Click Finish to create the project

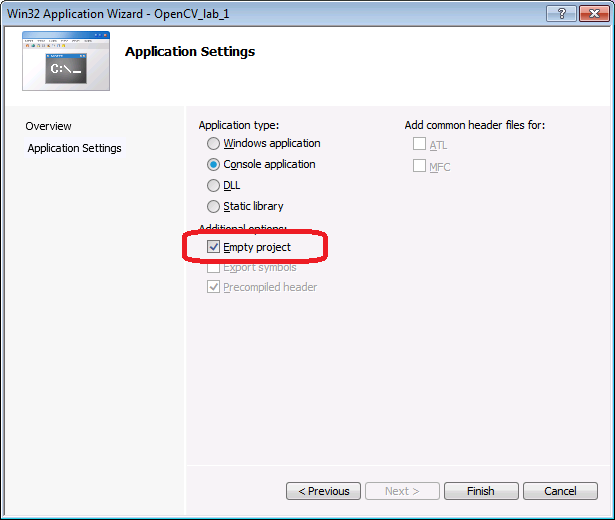tap(481, 491)
